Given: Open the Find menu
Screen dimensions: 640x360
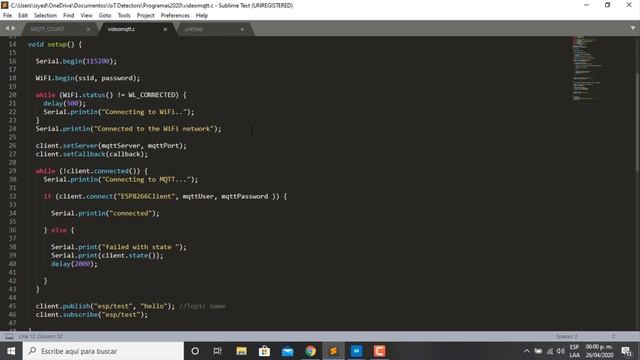Looking at the screenshot, I should point(69,16).
